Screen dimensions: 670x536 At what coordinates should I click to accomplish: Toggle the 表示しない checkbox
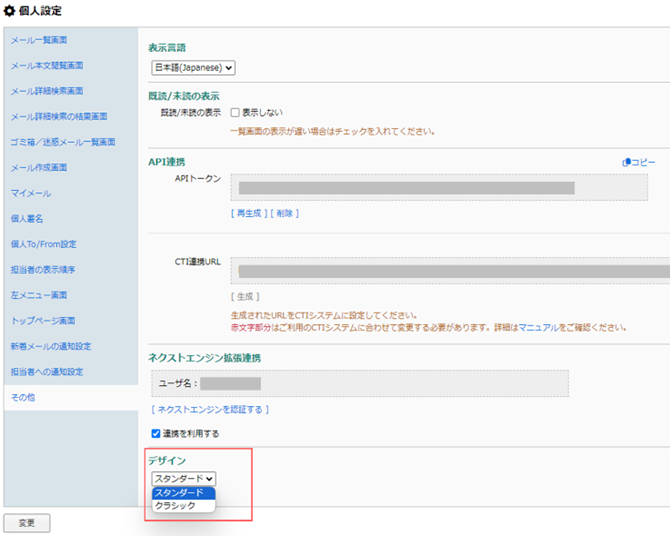click(x=235, y=113)
